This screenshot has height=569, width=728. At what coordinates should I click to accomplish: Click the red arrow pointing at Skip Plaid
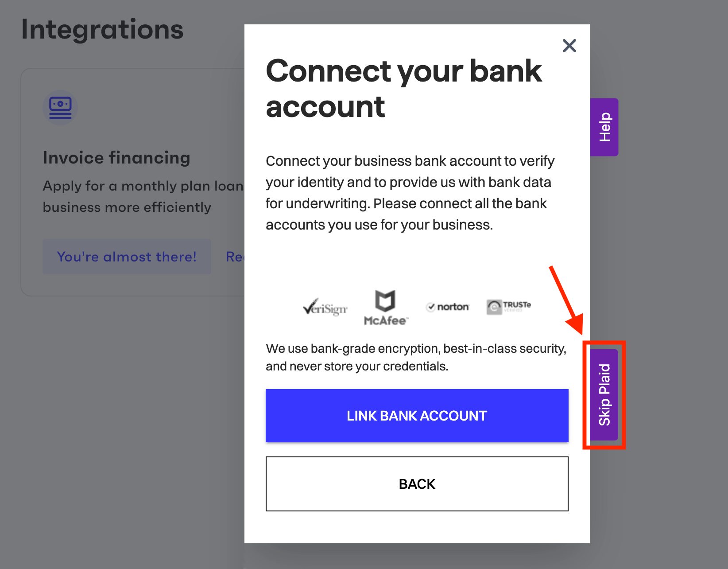point(567,300)
